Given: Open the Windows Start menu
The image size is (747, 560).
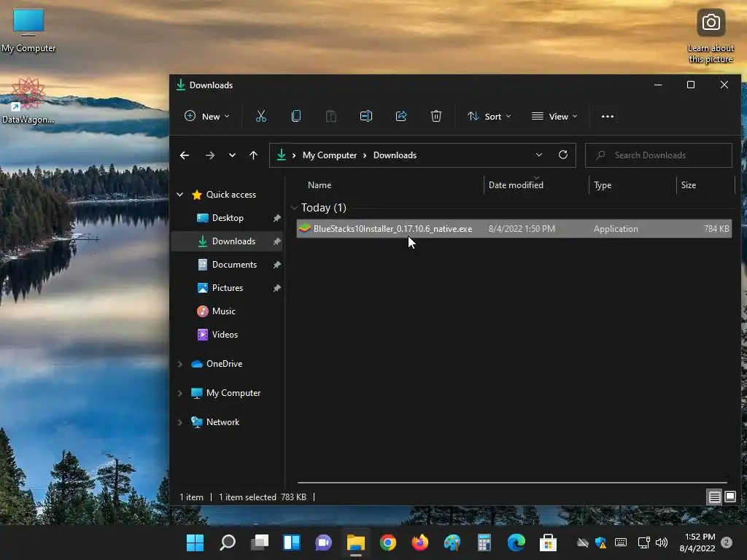Looking at the screenshot, I should (195, 542).
